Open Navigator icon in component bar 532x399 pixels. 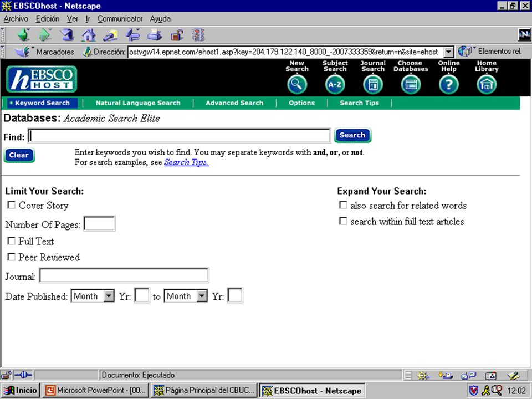(x=423, y=375)
